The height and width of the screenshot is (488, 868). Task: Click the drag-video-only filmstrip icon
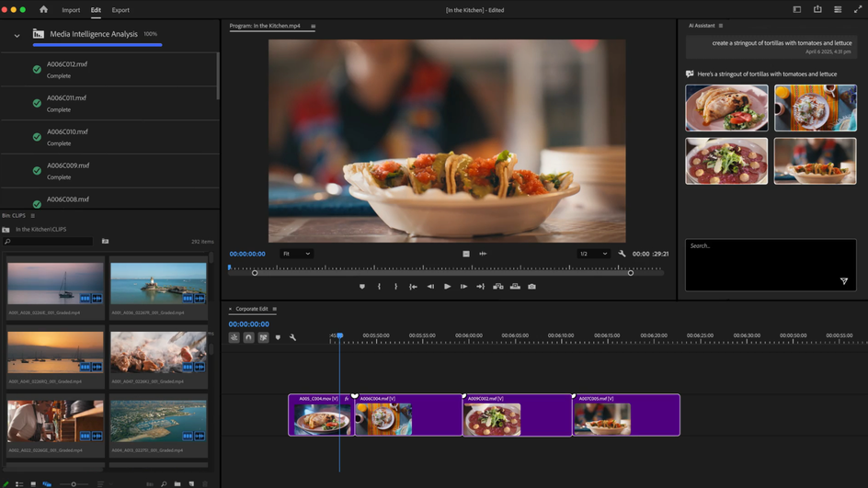click(x=466, y=254)
